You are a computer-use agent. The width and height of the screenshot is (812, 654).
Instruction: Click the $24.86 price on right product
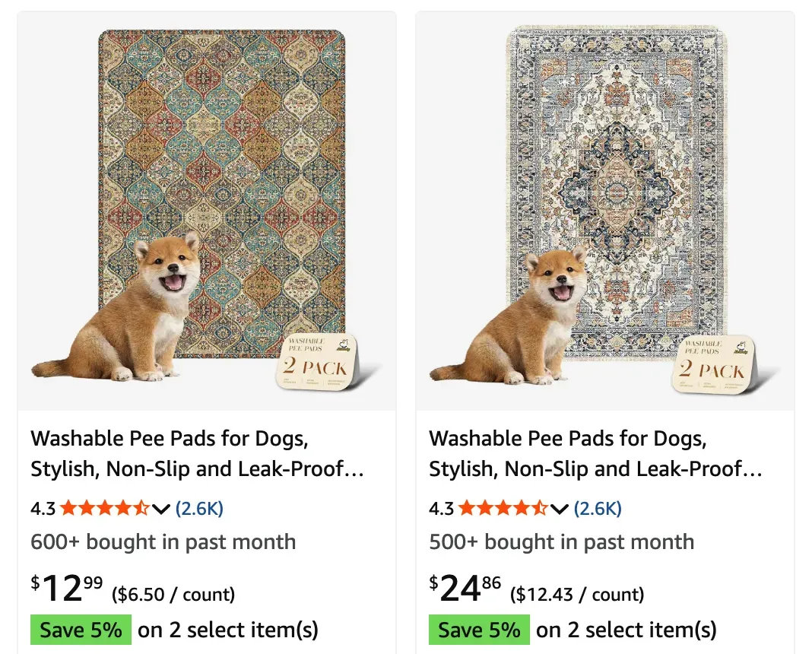[x=465, y=589]
